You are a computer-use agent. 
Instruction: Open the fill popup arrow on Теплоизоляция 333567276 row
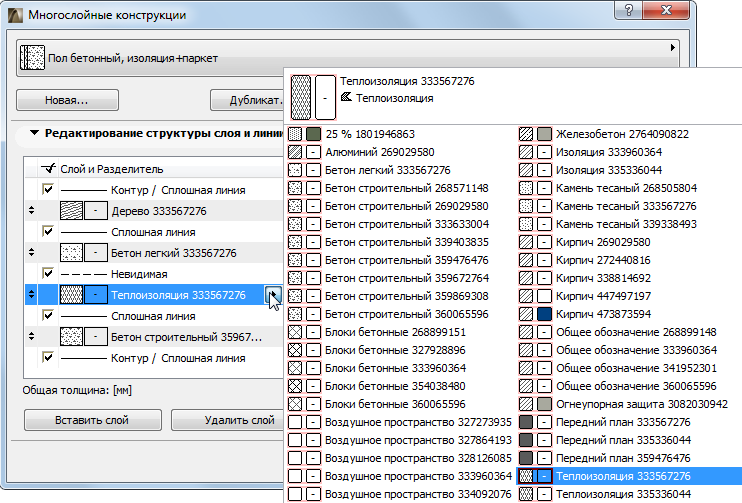273,295
